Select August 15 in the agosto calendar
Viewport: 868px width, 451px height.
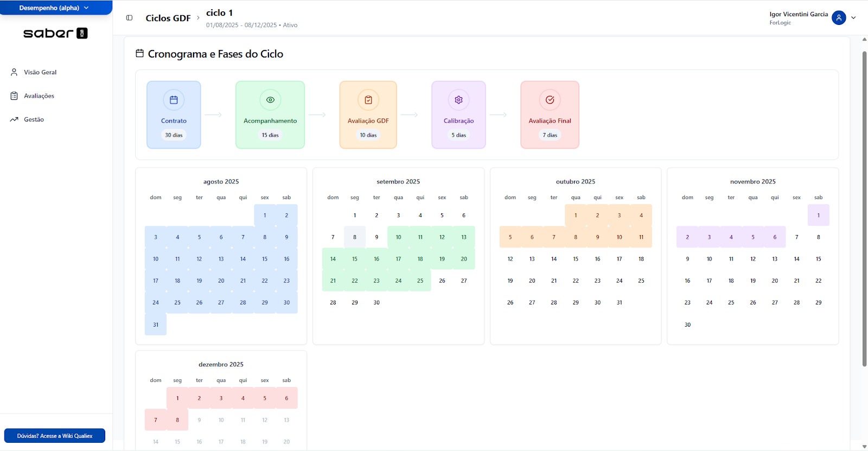265,259
